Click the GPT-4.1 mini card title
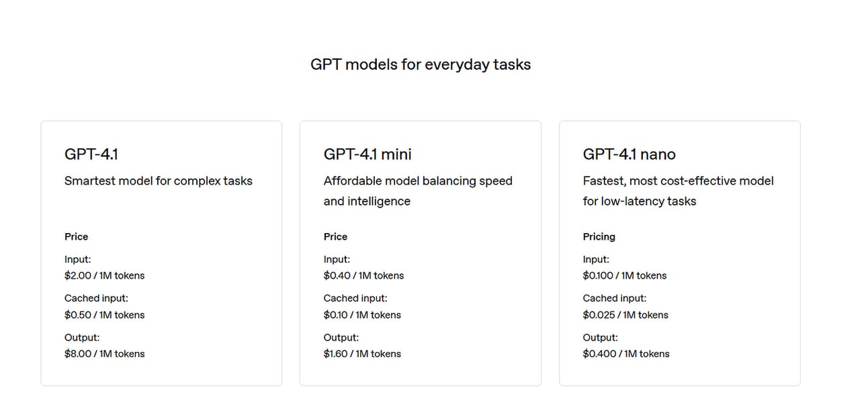The width and height of the screenshot is (868, 411). click(367, 154)
